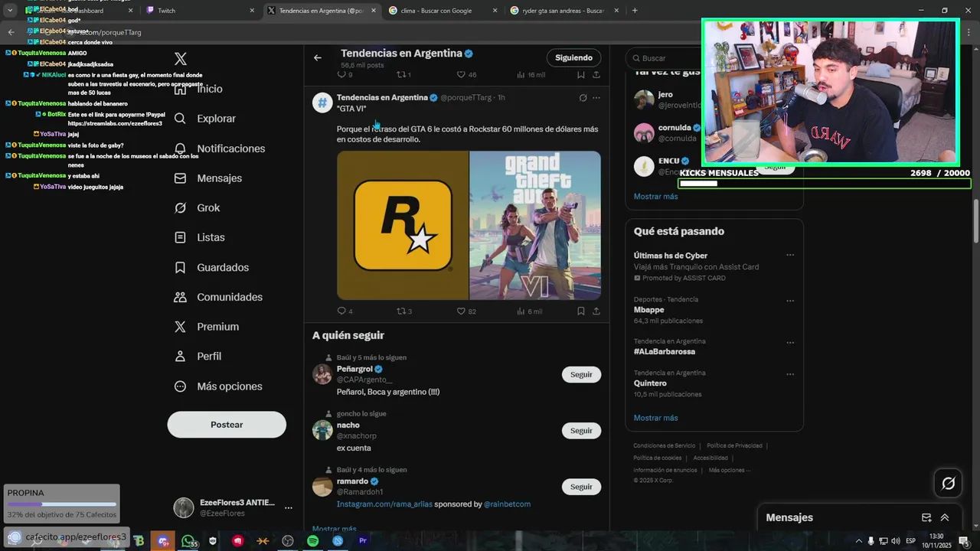Open options for the Mbappe trend
The height and width of the screenshot is (551, 980).
pos(790,301)
